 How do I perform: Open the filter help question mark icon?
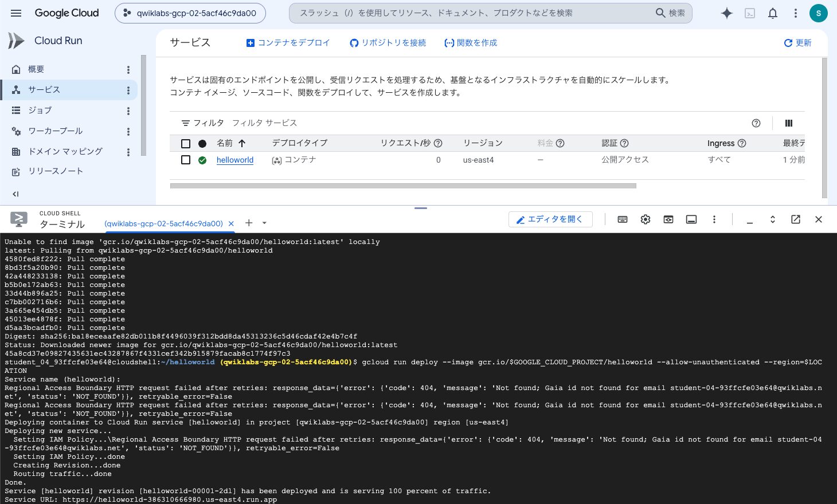[756, 123]
